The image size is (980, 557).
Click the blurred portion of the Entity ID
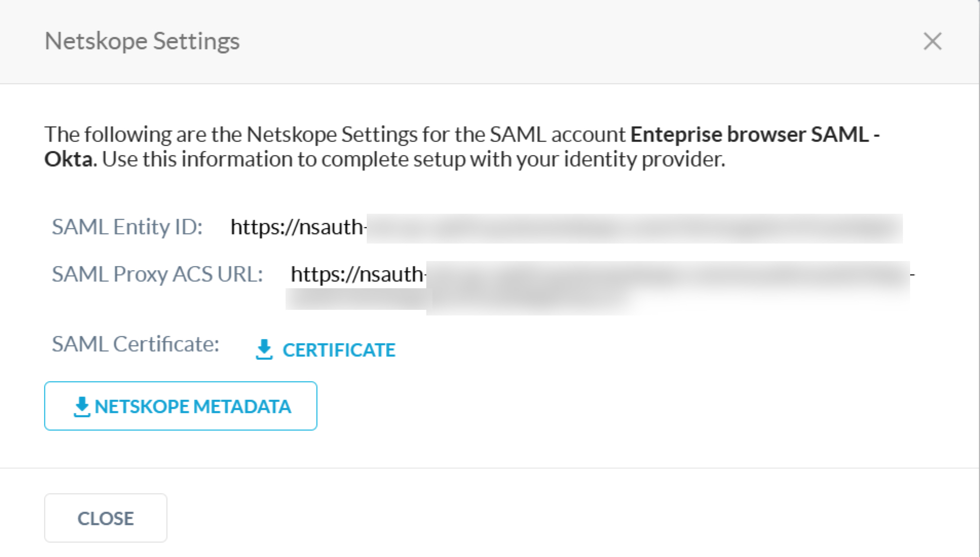[x=634, y=228]
